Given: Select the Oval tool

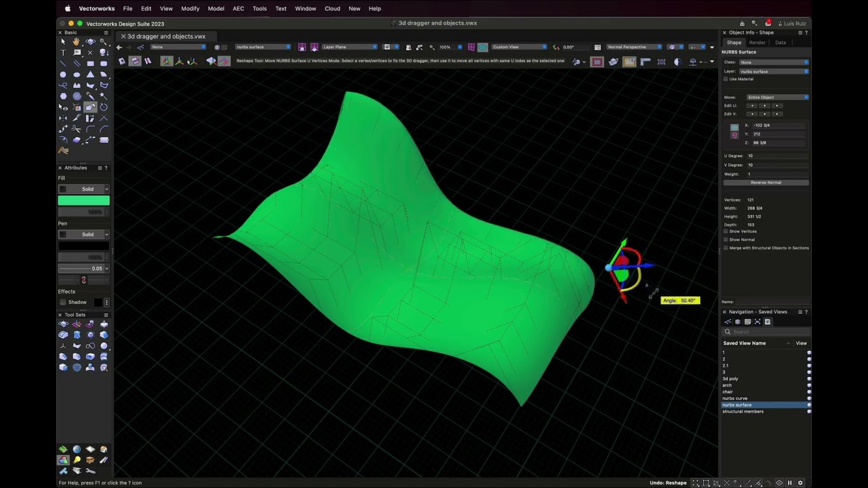Looking at the screenshot, I should (77, 75).
